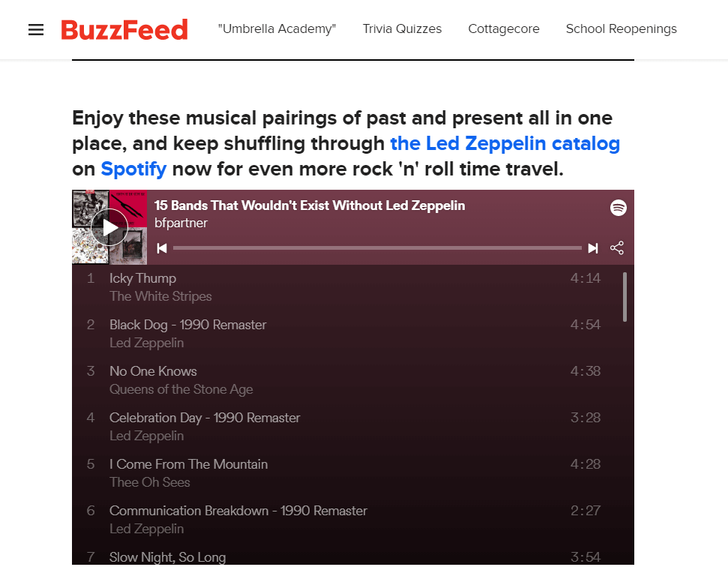Screen dimensions: 728x579
Task: Go to Cottagecore topic
Action: click(x=504, y=28)
